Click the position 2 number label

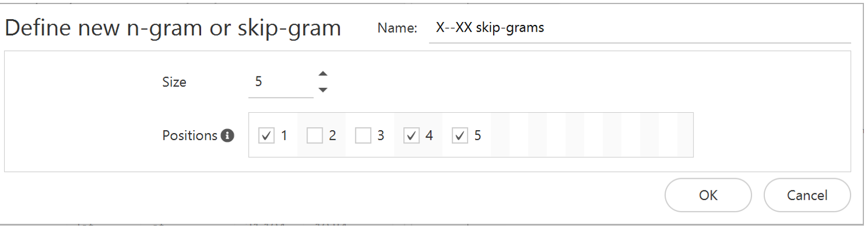332,136
